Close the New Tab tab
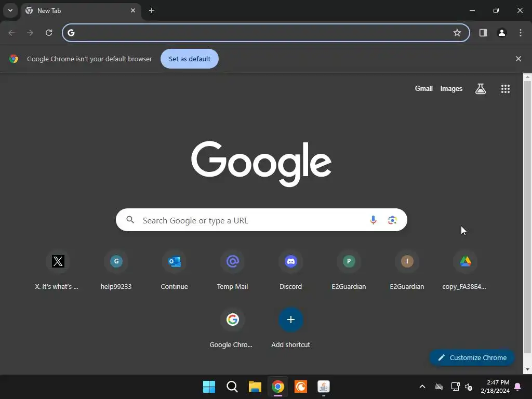Viewport: 532px width, 399px height. [x=133, y=10]
